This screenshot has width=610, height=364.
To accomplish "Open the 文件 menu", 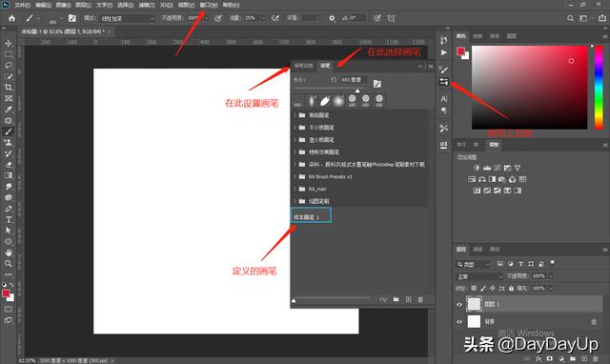I will tap(22, 5).
